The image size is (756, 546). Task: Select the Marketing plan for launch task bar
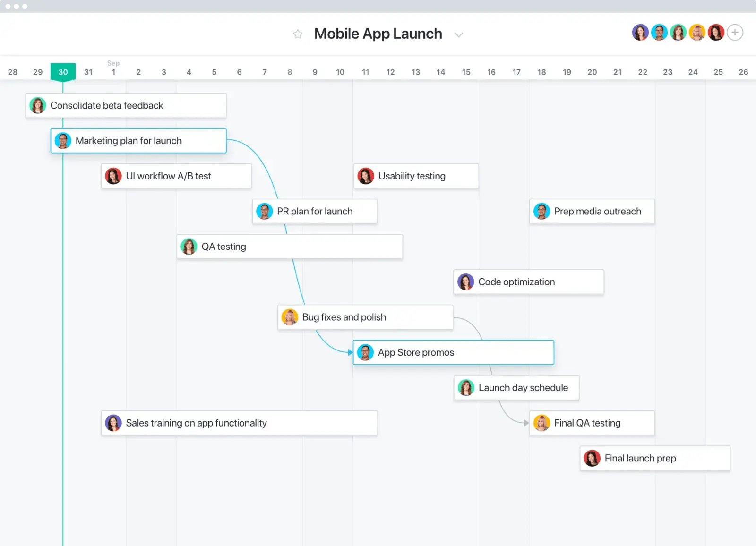point(138,140)
